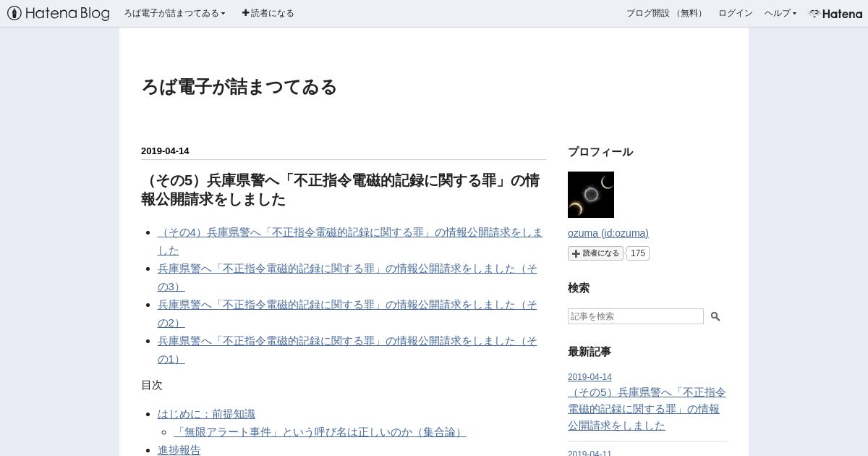Open ブログ開設（無料）link
Image resolution: width=868 pixels, height=456 pixels.
[x=665, y=13]
